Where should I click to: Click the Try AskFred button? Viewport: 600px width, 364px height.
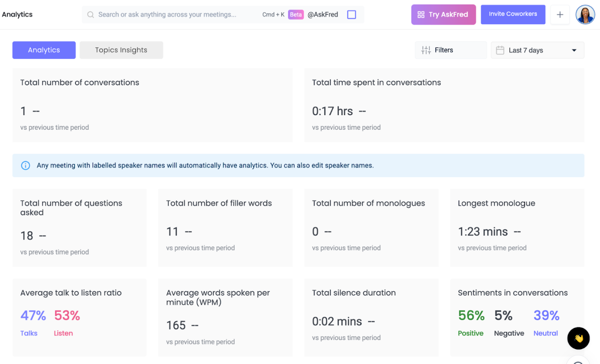pos(444,15)
